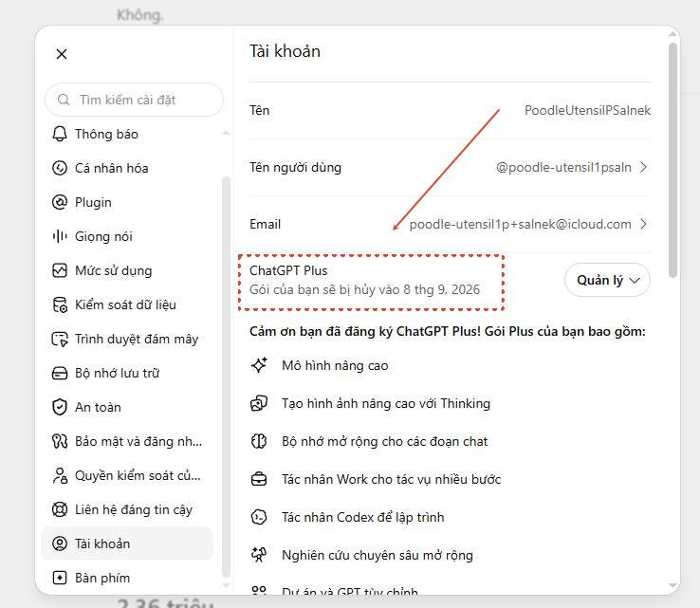Image resolution: width=700 pixels, height=608 pixels.
Task: Open Cá nhân hóa settings
Action: coord(127,168)
